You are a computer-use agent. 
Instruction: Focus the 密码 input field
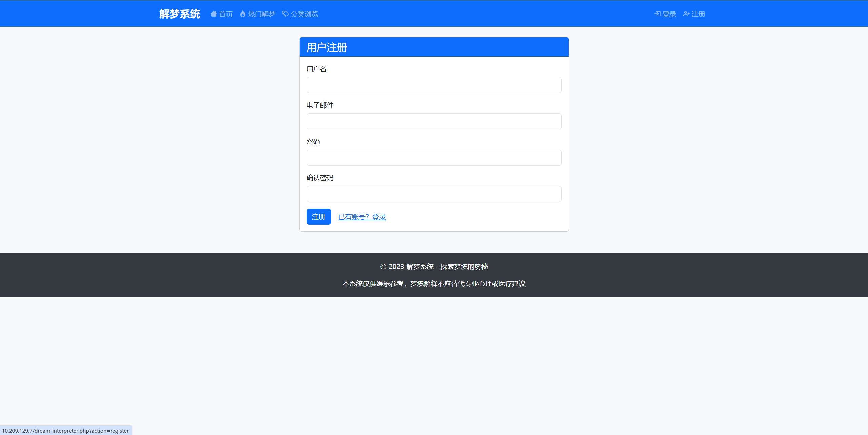click(x=434, y=158)
